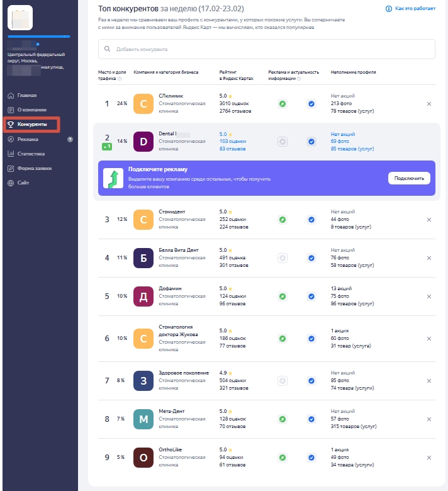Click the Добавить конкурента search field
This screenshot has height=491, width=448.
coord(266,49)
